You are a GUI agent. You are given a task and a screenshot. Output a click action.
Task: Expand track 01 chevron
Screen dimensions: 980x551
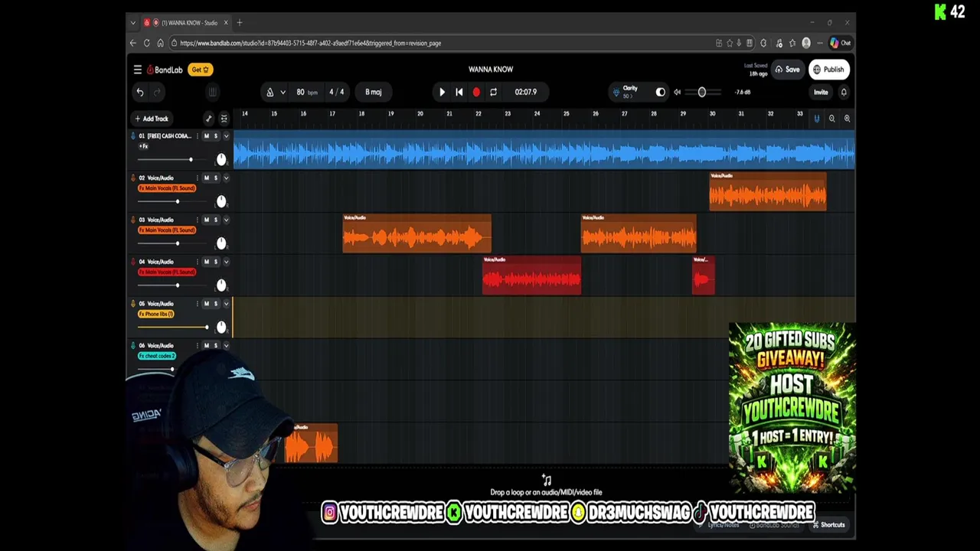point(226,136)
